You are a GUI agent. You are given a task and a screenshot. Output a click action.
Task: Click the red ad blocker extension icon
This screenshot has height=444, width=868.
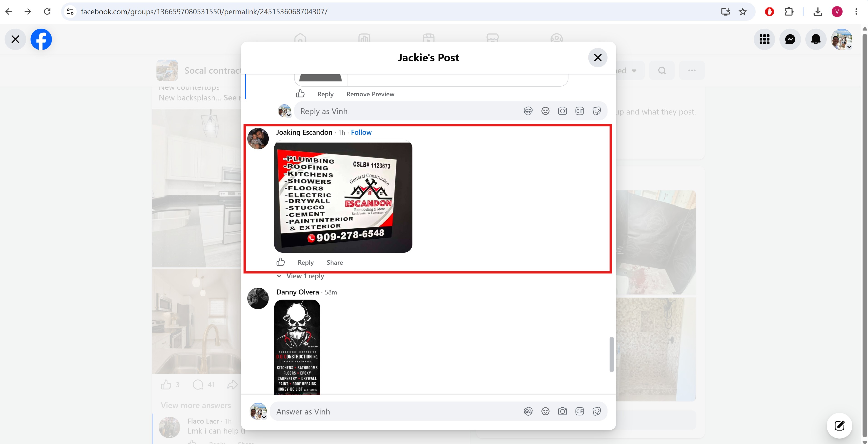(770, 12)
